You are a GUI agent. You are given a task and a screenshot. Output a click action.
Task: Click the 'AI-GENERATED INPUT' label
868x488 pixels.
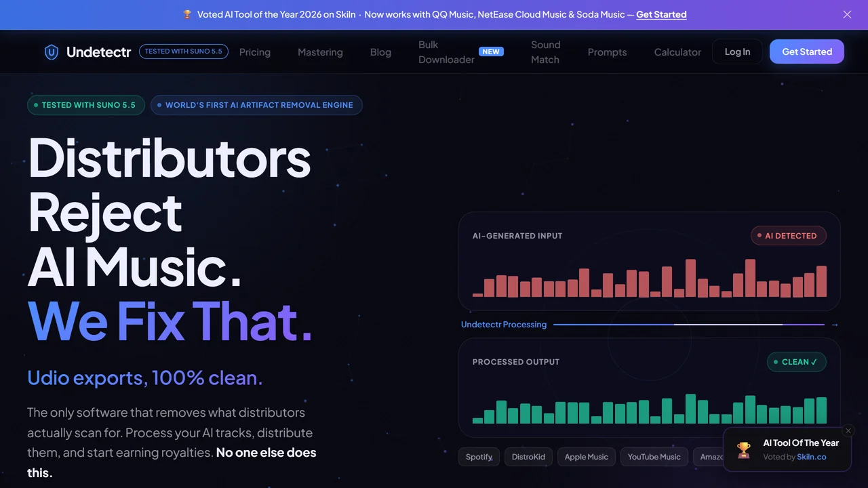(517, 236)
